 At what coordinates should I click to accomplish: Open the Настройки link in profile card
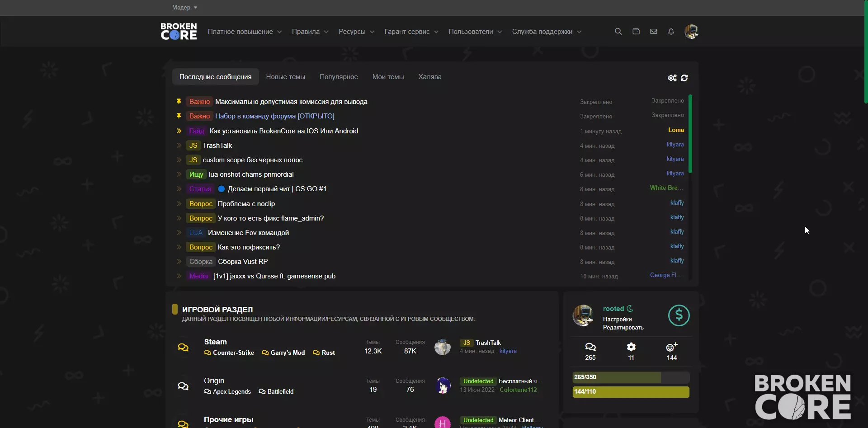(617, 319)
